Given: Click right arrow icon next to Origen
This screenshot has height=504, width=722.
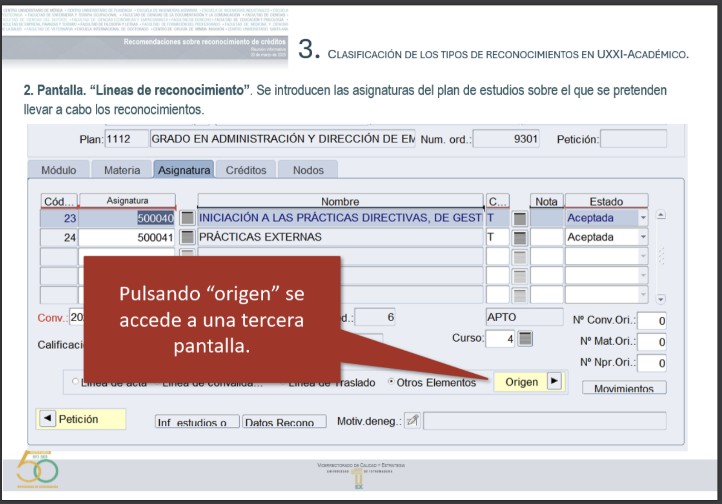Looking at the screenshot, I should click(555, 382).
